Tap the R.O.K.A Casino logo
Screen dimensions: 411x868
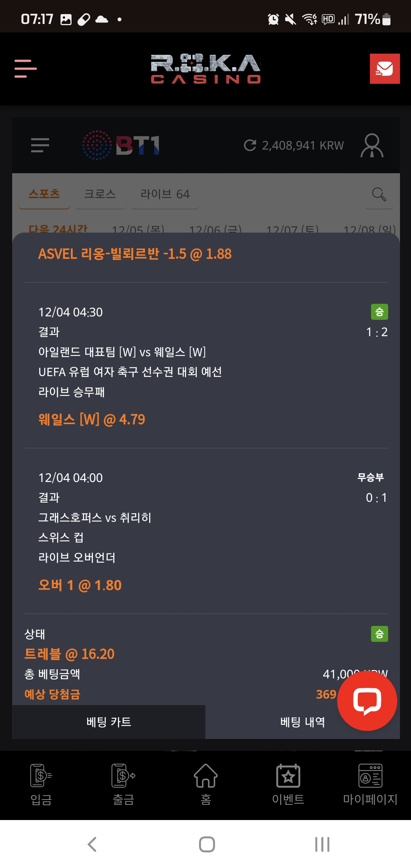click(x=205, y=69)
